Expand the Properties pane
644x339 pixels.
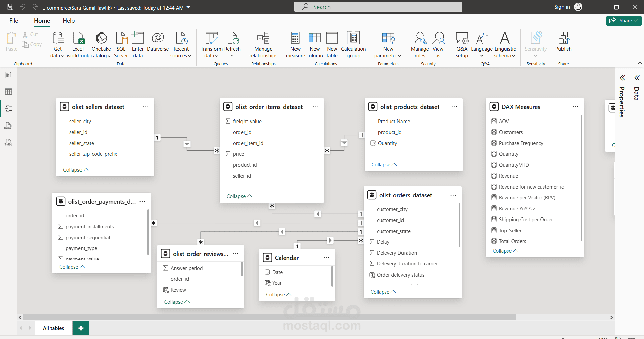(622, 78)
